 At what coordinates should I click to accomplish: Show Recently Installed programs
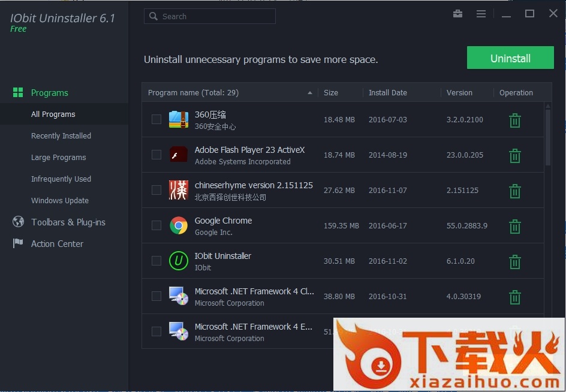coord(61,135)
